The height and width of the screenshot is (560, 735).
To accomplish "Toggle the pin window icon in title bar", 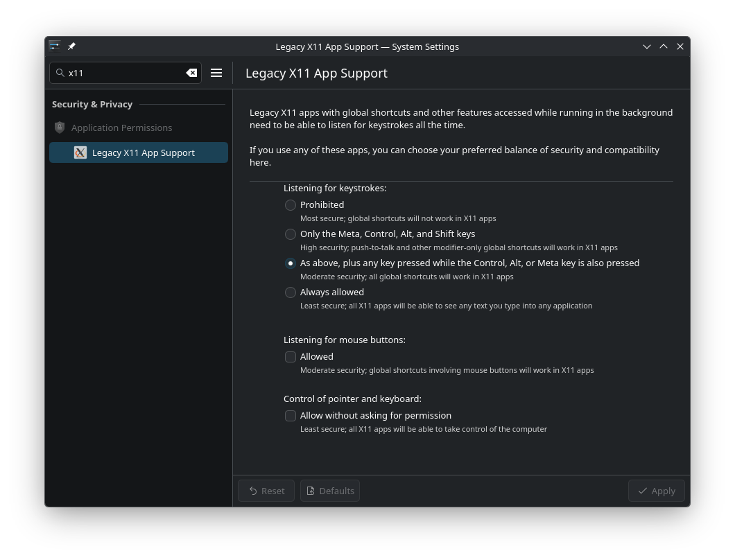I will point(71,46).
